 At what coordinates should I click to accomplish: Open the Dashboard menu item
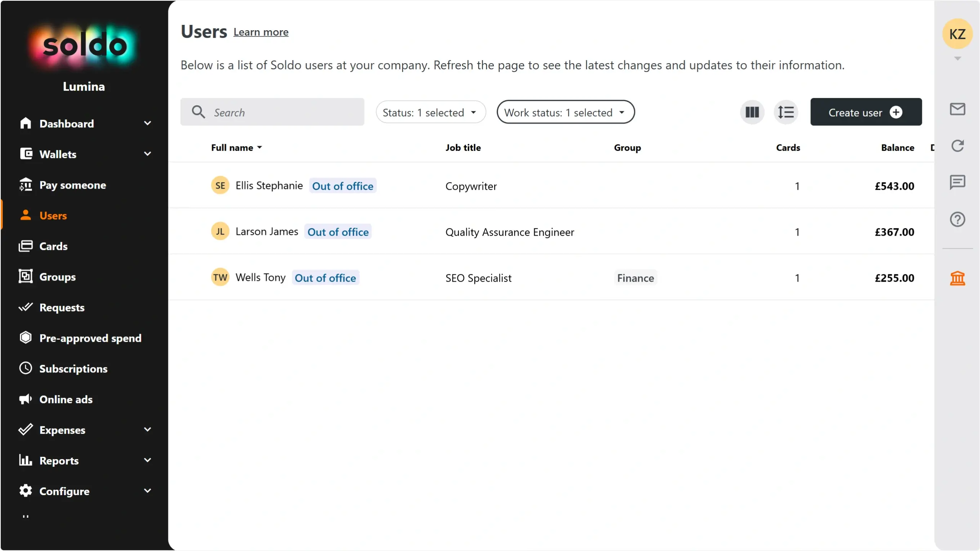click(67, 124)
